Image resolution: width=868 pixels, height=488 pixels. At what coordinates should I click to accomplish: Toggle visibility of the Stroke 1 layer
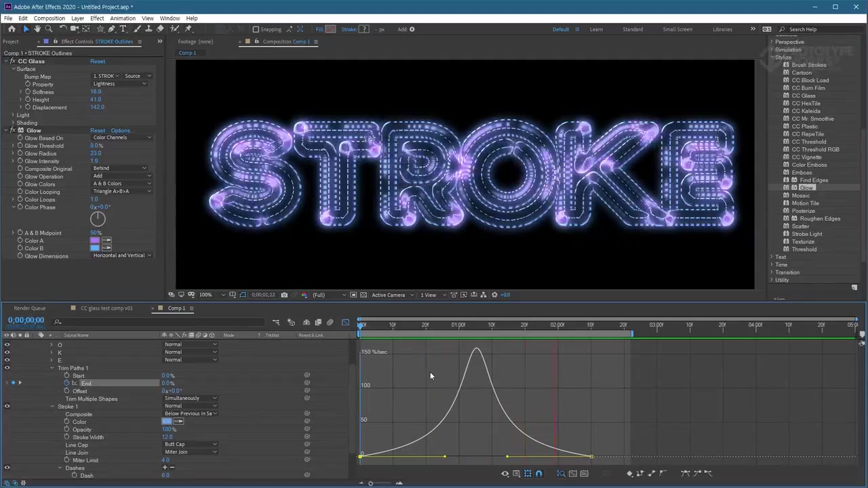[7, 406]
